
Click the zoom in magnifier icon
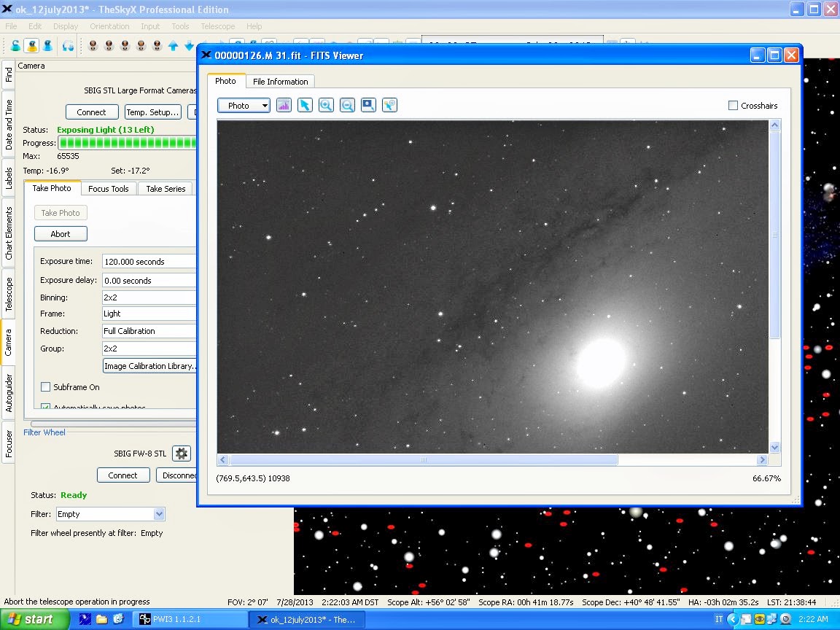(x=326, y=106)
